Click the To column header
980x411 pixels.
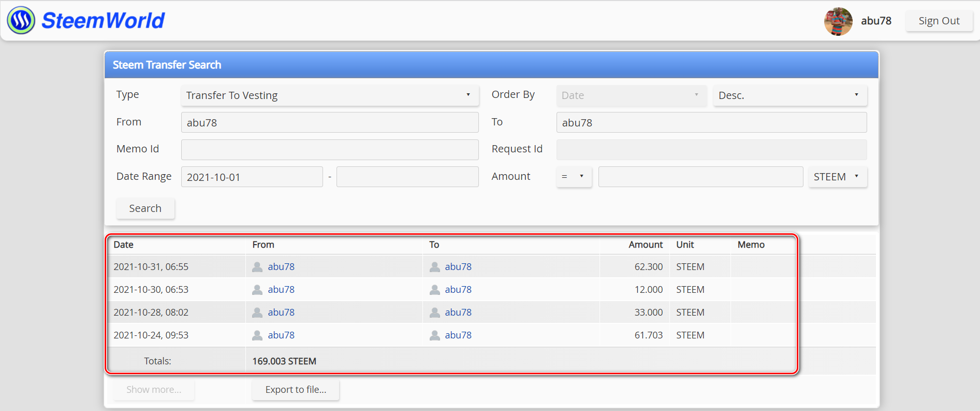[434, 245]
